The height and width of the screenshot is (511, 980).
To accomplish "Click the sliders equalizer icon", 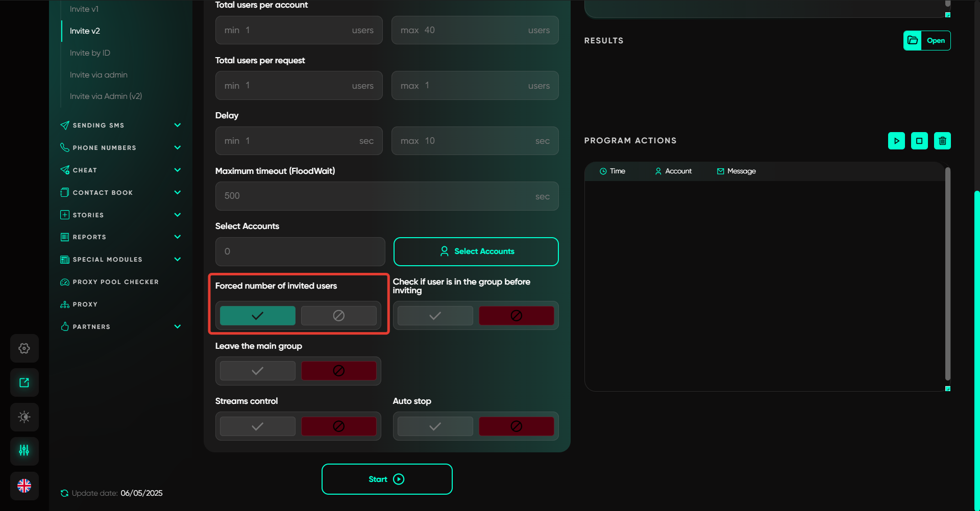I will (24, 451).
